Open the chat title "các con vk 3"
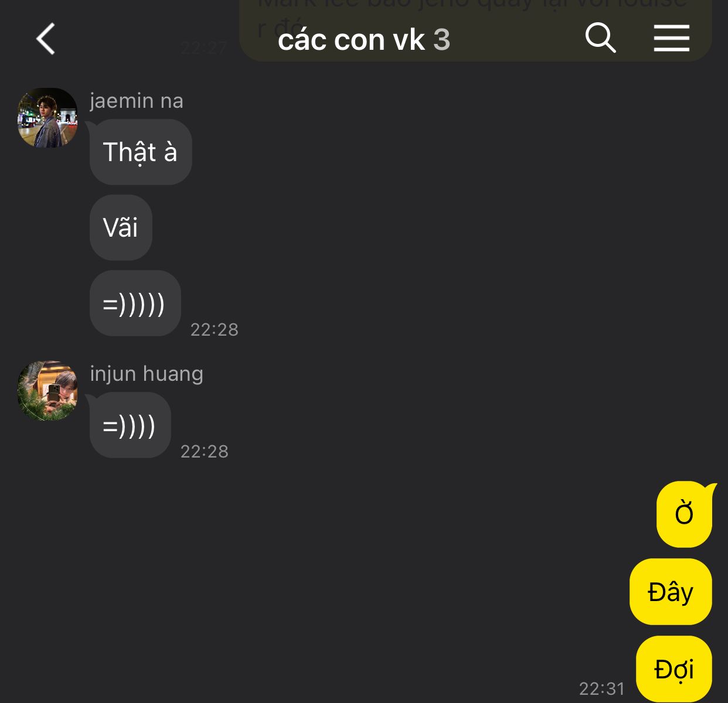Screen dimensions: 728x703 click(364, 40)
